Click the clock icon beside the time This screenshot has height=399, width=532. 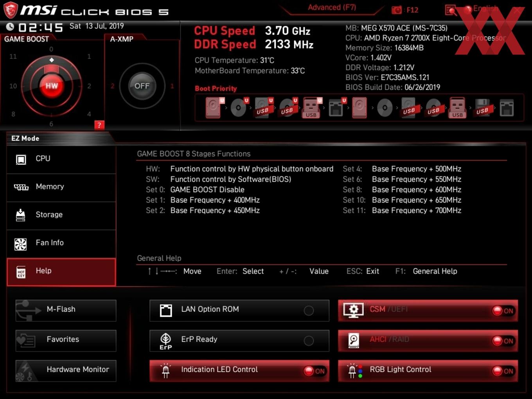pos(10,27)
